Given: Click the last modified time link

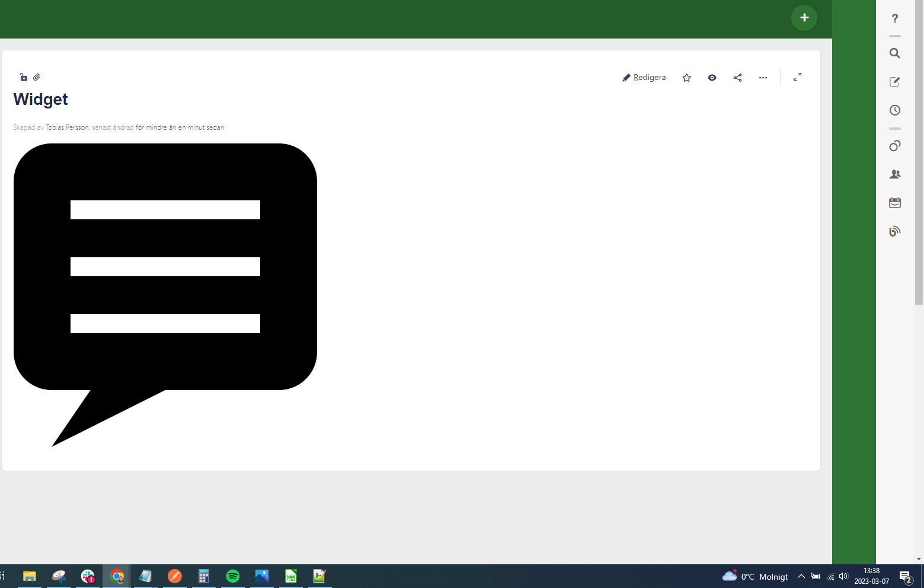Looking at the screenshot, I should click(x=180, y=127).
